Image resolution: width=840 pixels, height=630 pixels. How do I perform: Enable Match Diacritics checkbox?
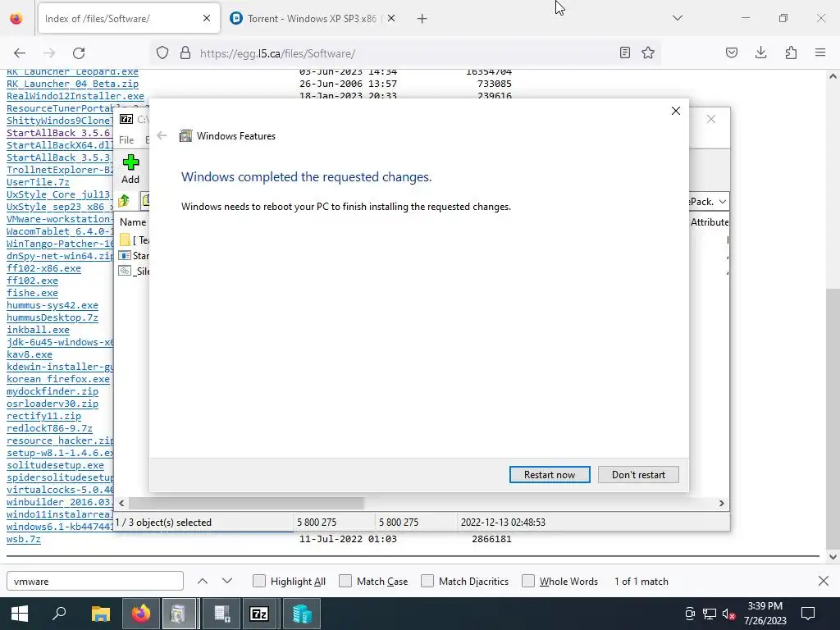pyautogui.click(x=427, y=582)
